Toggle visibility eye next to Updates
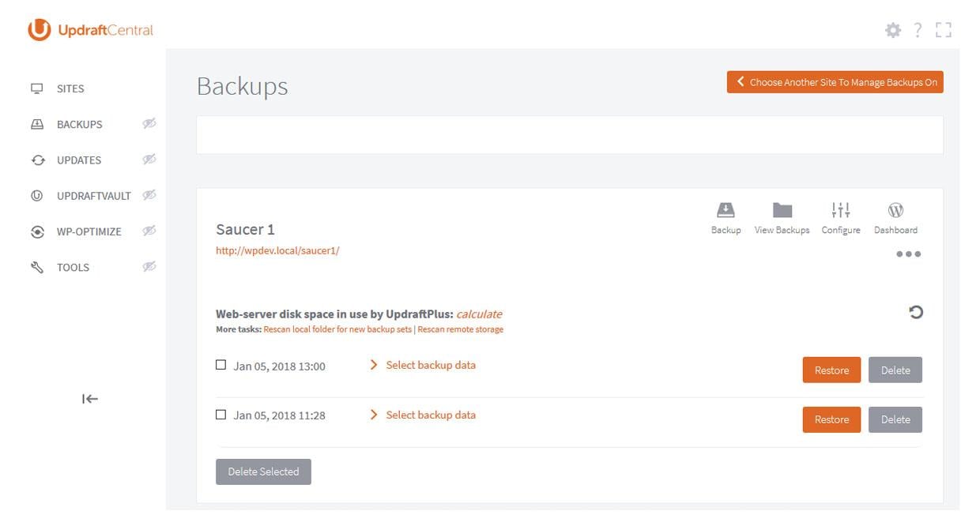 click(149, 159)
